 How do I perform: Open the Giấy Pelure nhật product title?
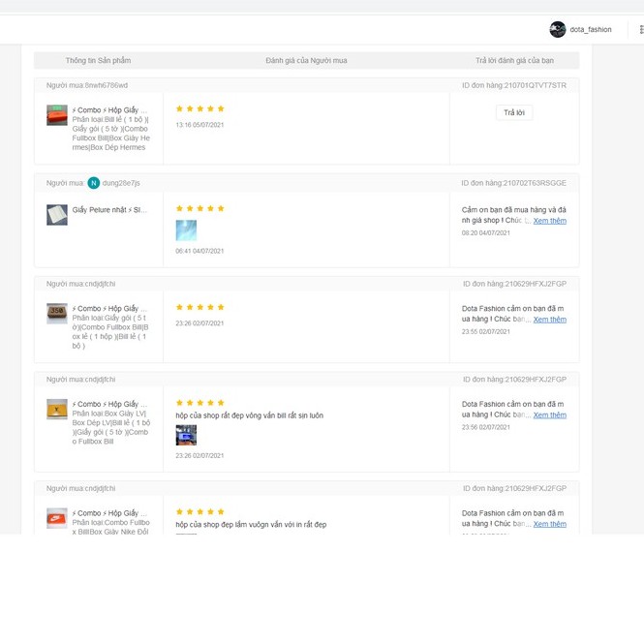pos(109,209)
